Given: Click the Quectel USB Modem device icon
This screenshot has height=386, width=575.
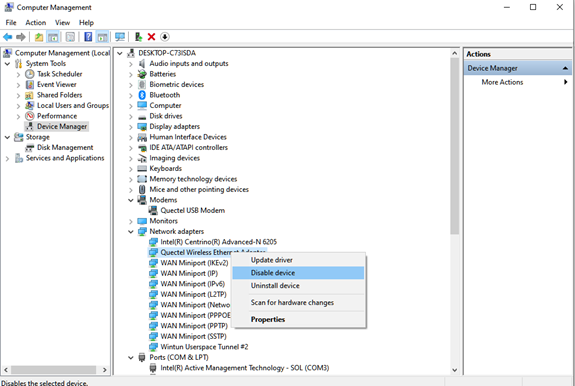Looking at the screenshot, I should [x=153, y=210].
